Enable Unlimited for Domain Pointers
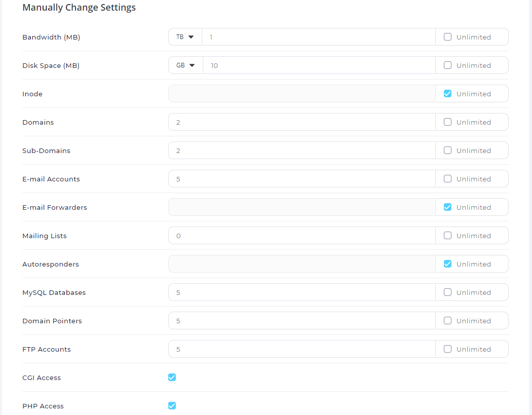532x415 pixels. 447,321
